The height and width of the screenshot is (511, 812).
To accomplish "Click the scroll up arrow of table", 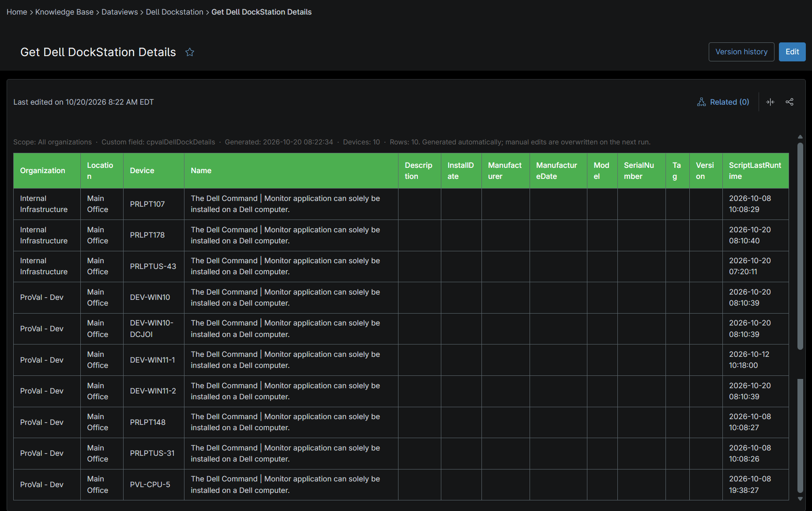I will (800, 137).
